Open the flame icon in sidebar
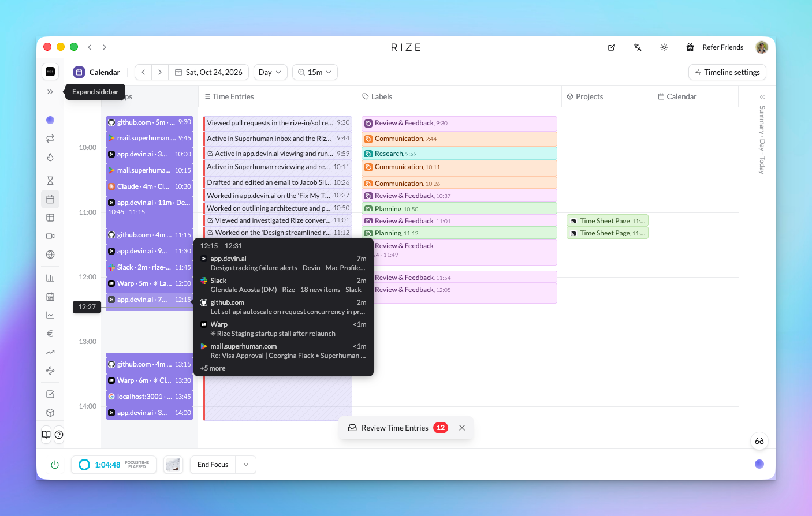This screenshot has width=812, height=516. pyautogui.click(x=50, y=157)
